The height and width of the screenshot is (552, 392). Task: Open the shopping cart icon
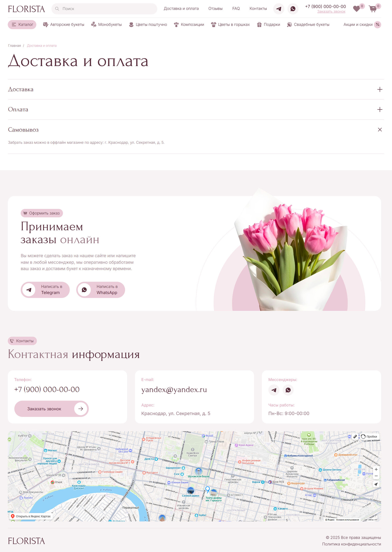373,9
